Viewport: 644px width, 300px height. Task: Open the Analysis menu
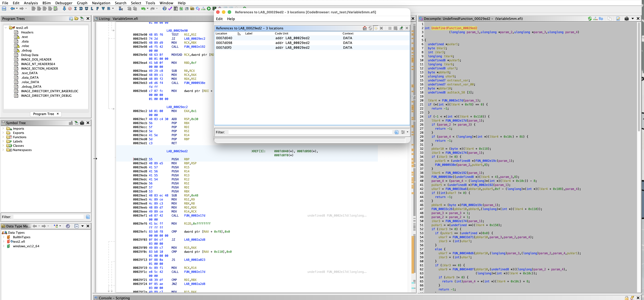(x=31, y=3)
